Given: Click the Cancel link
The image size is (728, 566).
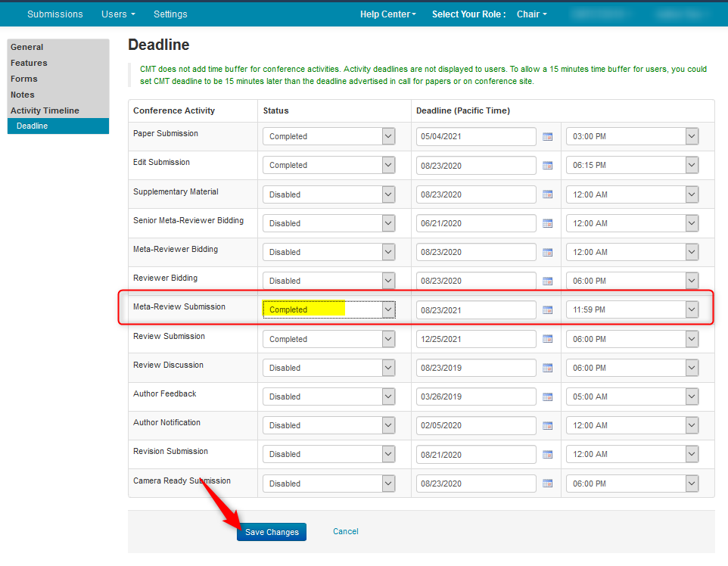Looking at the screenshot, I should coord(346,531).
